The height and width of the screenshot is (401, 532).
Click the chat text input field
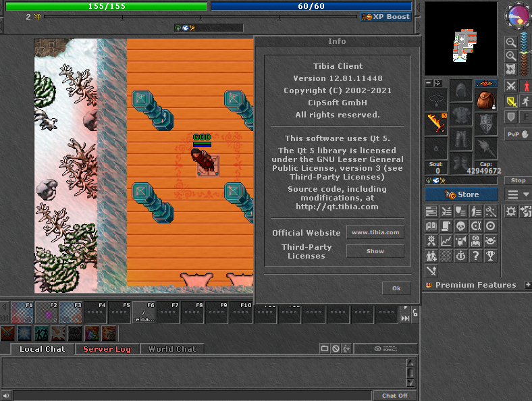(192, 396)
